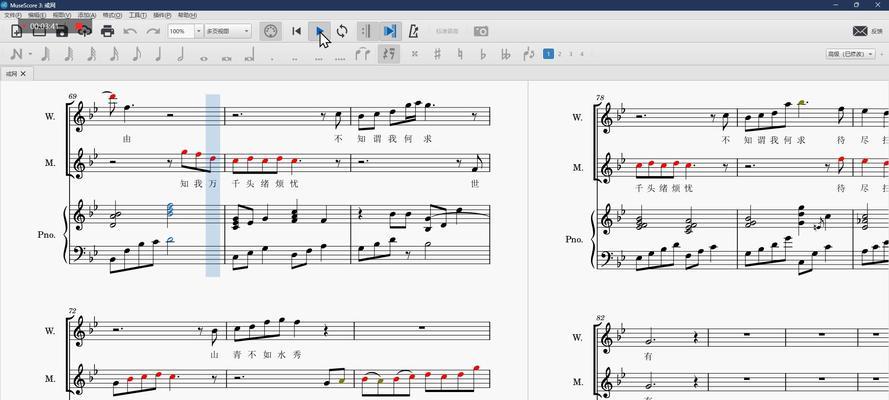The image size is (889, 400).
Task: Click the lyric 由 in measure 69
Action: click(126, 138)
